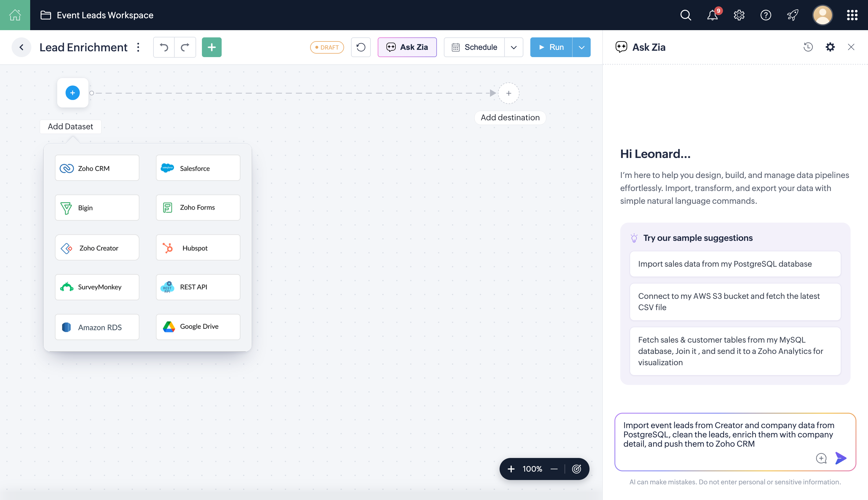Viewport: 868px width, 500px height.
Task: Undo the last pipeline action
Action: [164, 47]
